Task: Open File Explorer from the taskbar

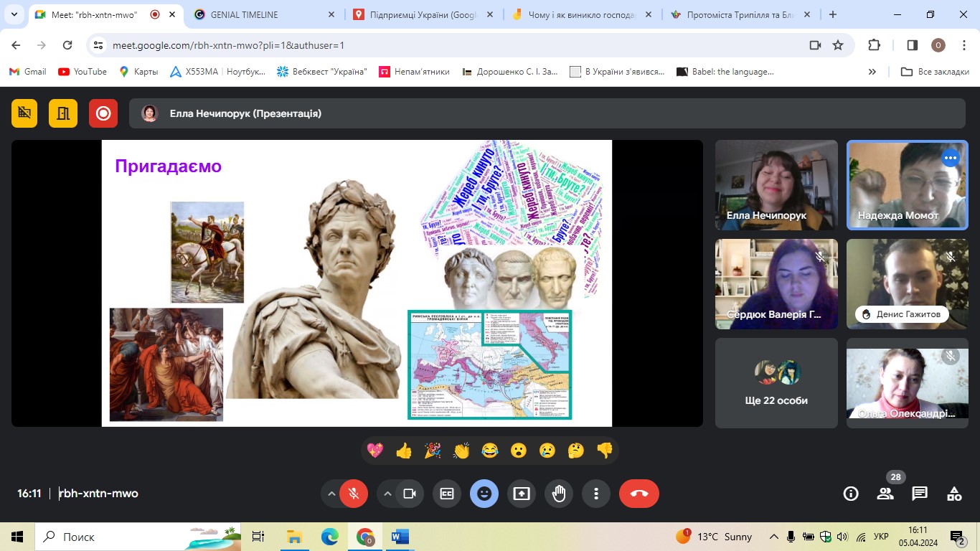Action: 294,537
